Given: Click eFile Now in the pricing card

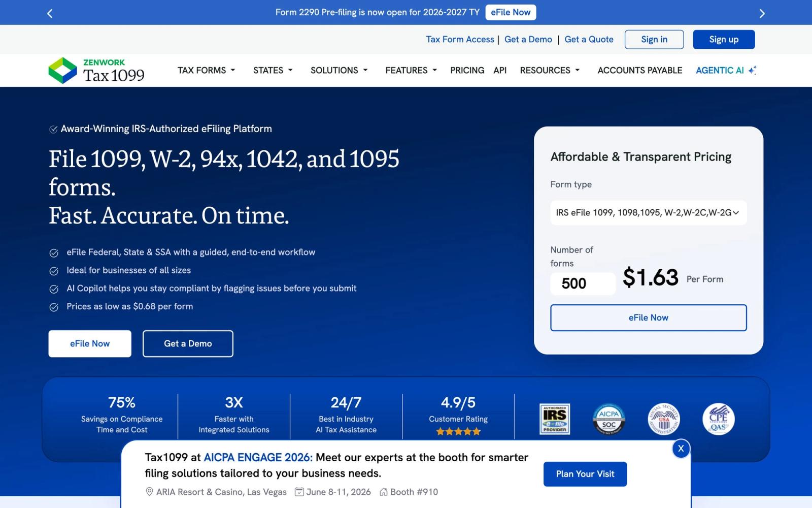Looking at the screenshot, I should click(648, 318).
